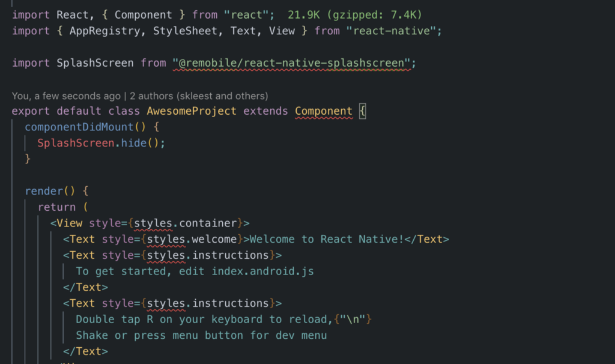Click the highlighted opening brace after Component
The image size is (615, 364).
[362, 111]
